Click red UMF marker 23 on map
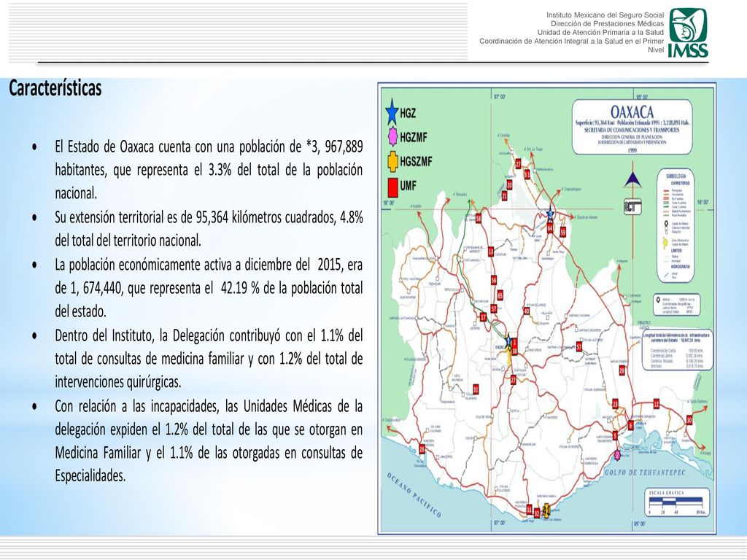The image size is (747, 560). click(615, 404)
